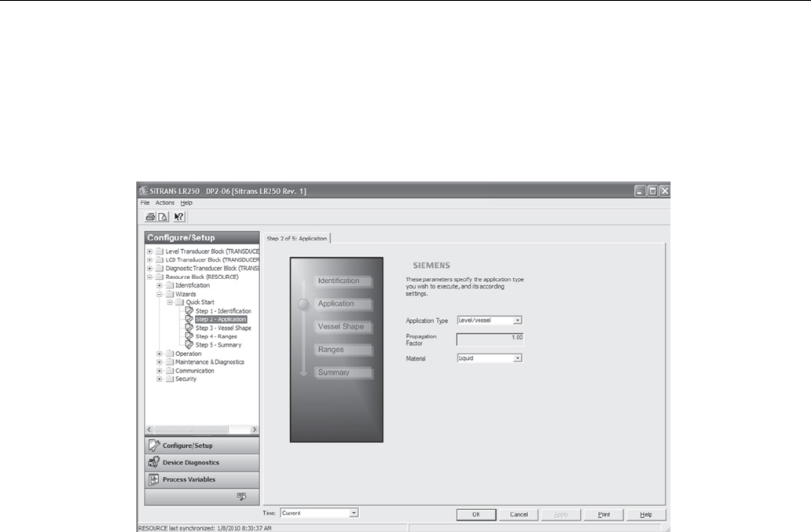
Task: Click the "RESOURCE last synchronized" status bar text
Action: 205,528
